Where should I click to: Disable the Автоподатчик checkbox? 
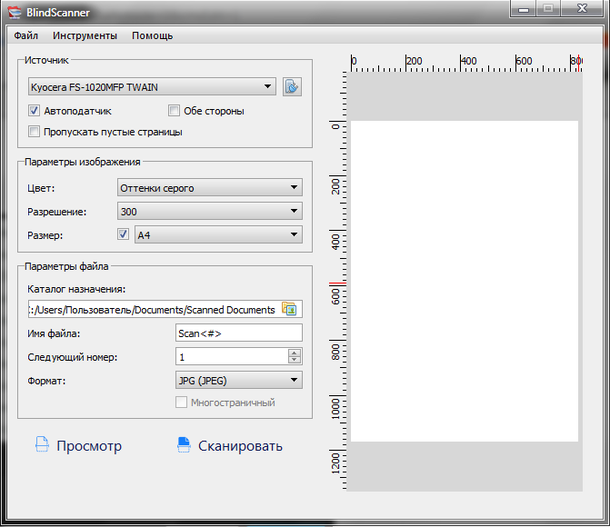click(35, 111)
